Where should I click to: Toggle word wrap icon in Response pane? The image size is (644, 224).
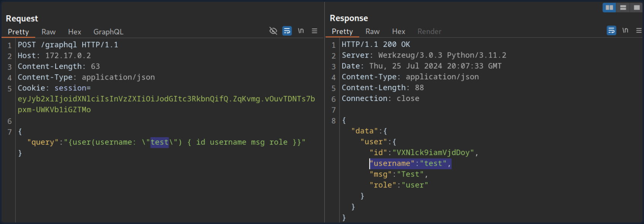click(611, 30)
